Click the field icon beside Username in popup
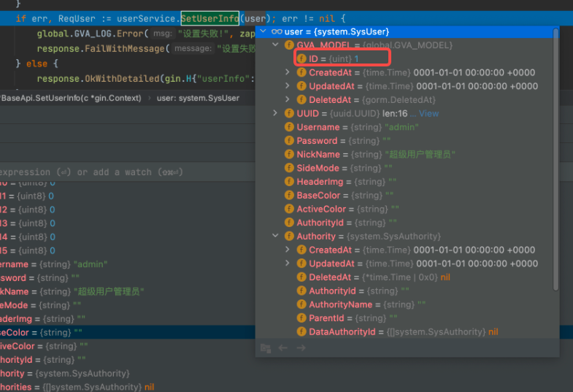The image size is (573, 392). click(x=289, y=127)
